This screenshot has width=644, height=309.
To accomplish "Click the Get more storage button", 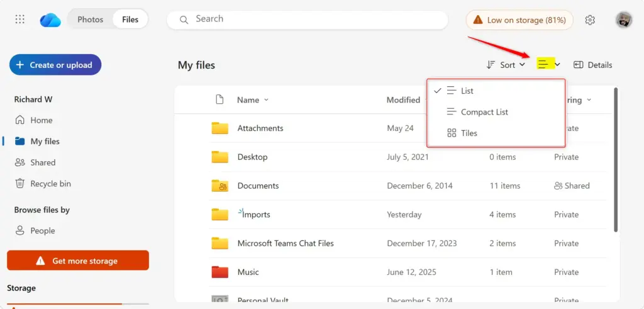I will tap(78, 261).
